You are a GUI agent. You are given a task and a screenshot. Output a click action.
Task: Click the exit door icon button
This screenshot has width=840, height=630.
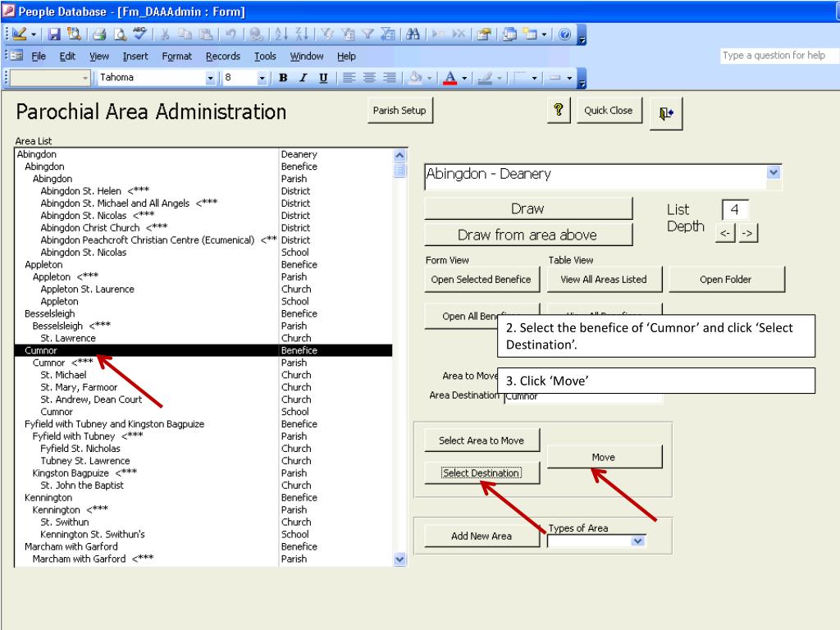(x=666, y=113)
